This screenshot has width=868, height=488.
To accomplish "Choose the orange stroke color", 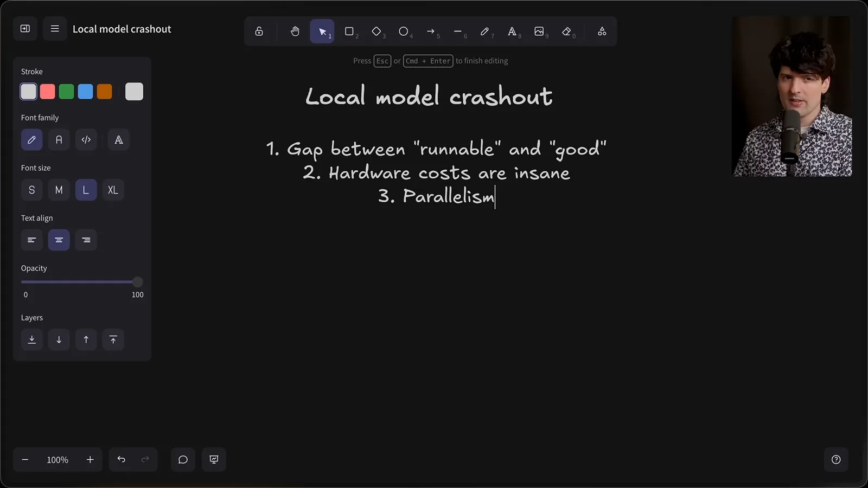I will click(x=105, y=92).
